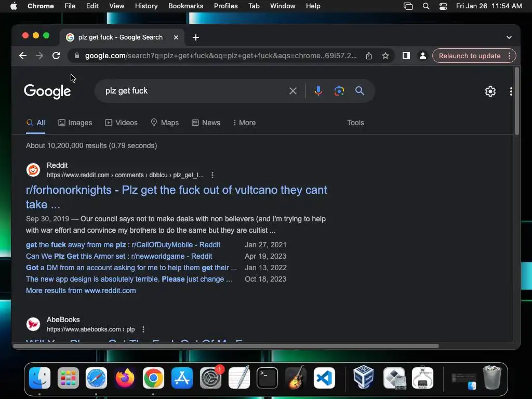Open Terminal from the dock
The width and height of the screenshot is (532, 399).
(268, 378)
